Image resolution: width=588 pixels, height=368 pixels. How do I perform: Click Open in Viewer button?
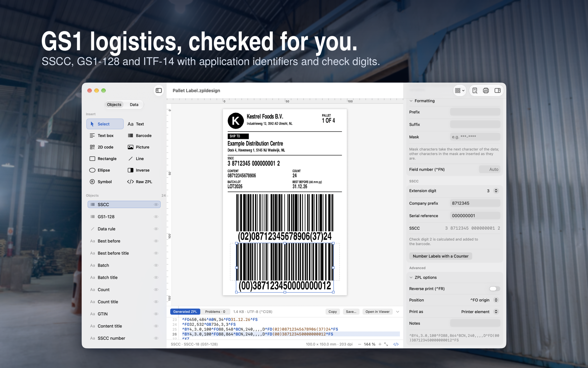(377, 312)
